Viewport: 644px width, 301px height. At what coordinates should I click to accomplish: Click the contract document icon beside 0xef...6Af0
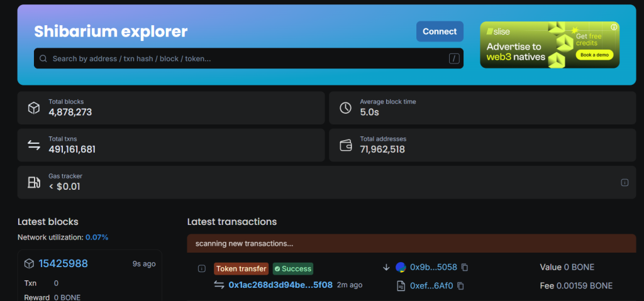[x=401, y=286]
